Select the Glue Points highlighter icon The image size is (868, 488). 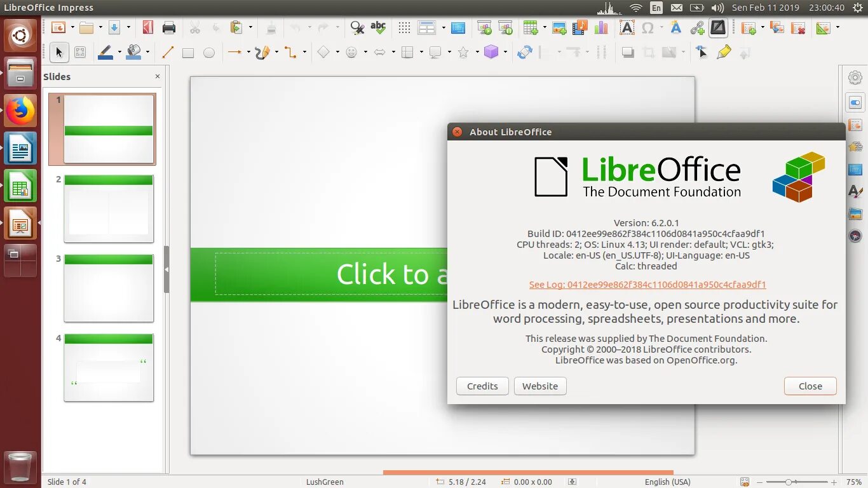point(723,53)
